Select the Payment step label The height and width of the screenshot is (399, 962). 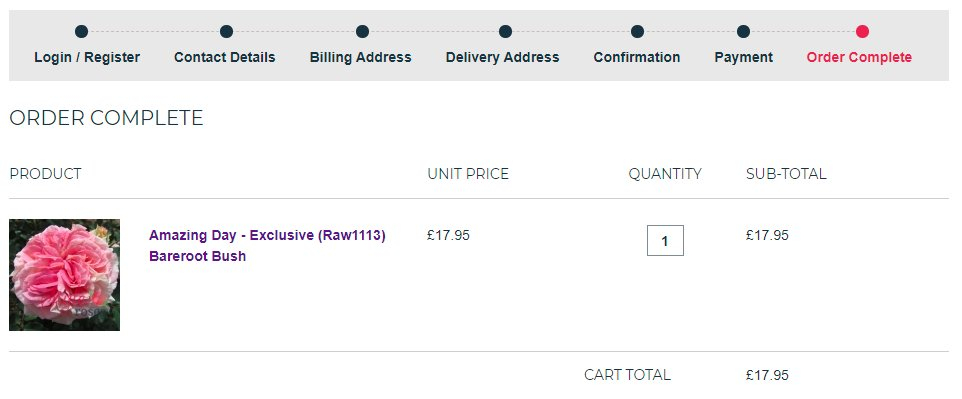[x=744, y=57]
